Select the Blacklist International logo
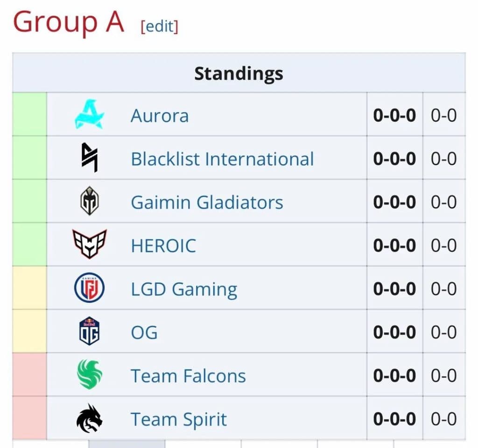The image size is (478, 448). [x=89, y=159]
